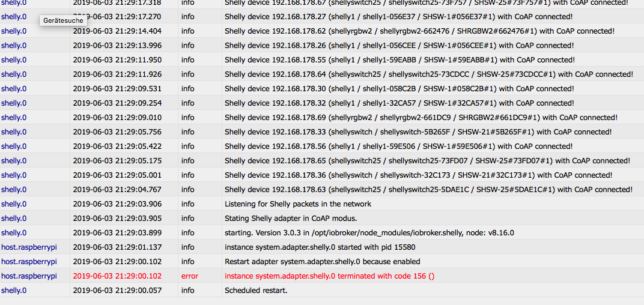Click the message for shellyrgbw2 device 192.168.178.62
This screenshot has height=305, width=644.
point(420,31)
